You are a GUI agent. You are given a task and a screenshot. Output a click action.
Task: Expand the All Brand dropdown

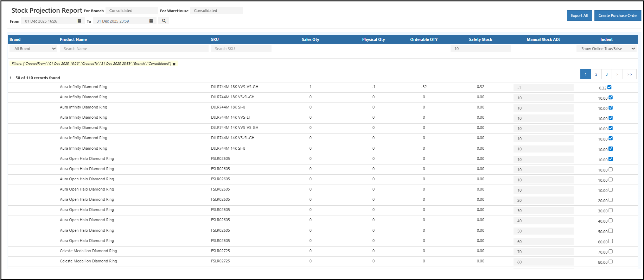coord(34,49)
